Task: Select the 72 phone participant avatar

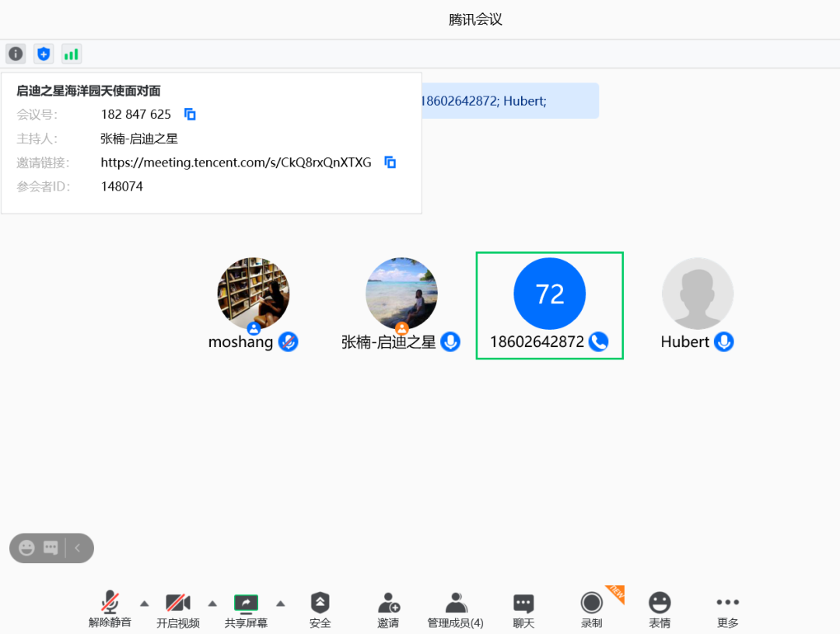Action: pos(550,294)
